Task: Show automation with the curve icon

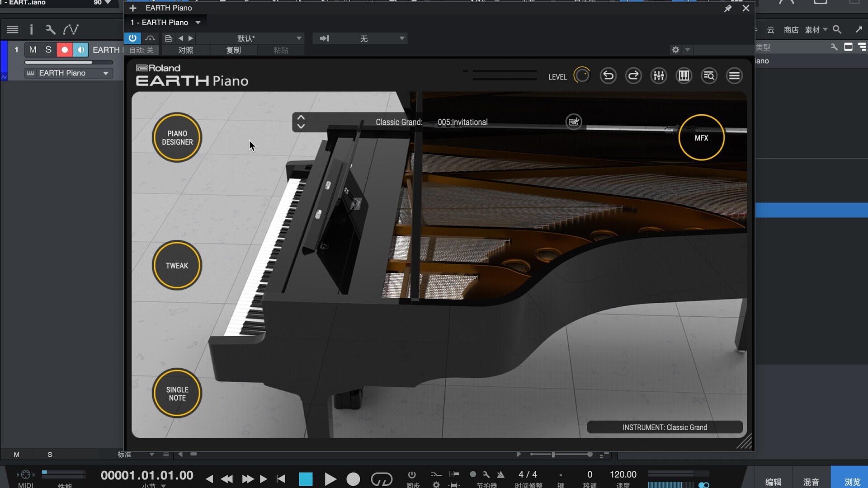Action: (x=71, y=30)
